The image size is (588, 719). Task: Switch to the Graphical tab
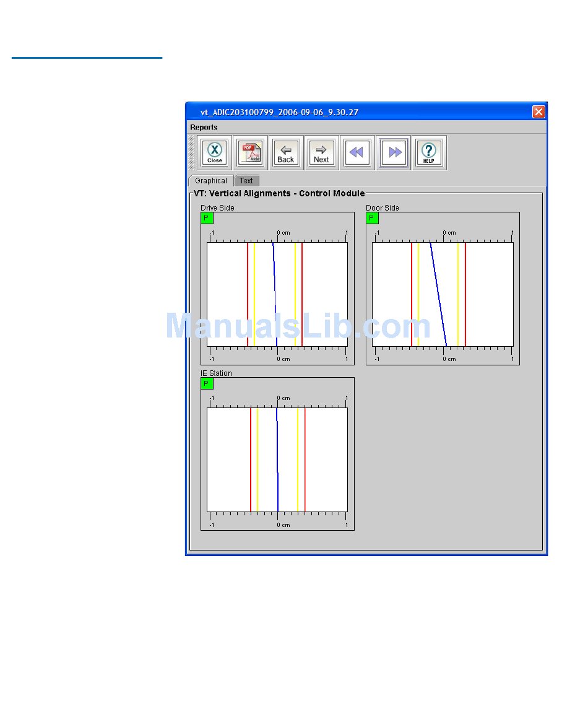[x=211, y=181]
